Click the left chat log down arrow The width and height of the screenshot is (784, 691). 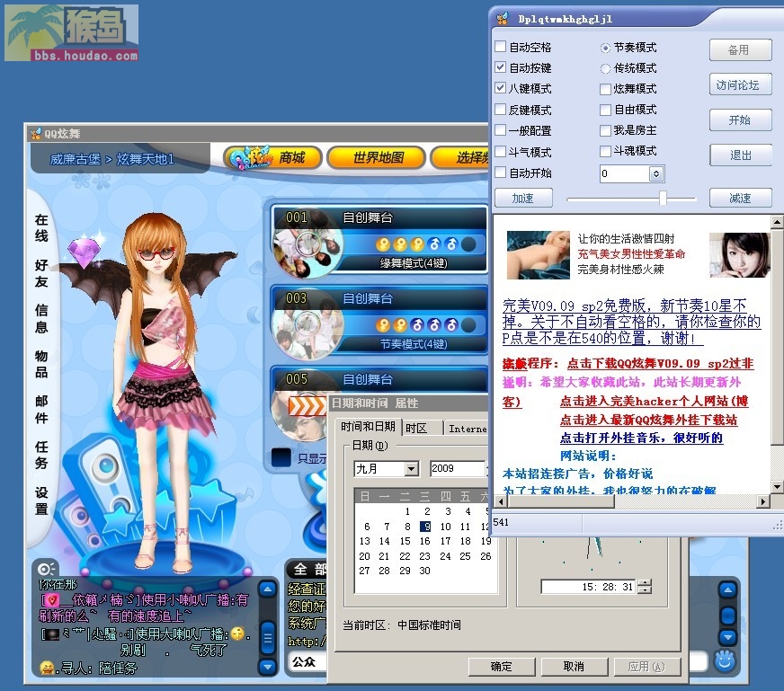coord(268,667)
